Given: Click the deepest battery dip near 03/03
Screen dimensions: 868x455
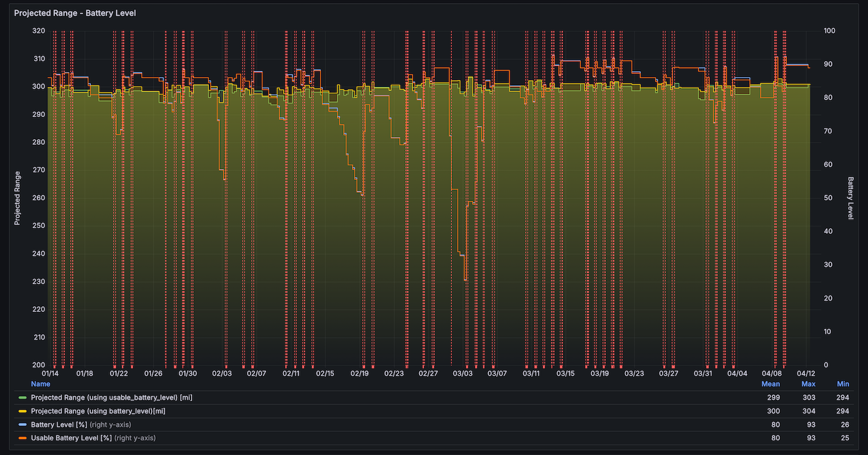Looking at the screenshot, I should [465, 280].
